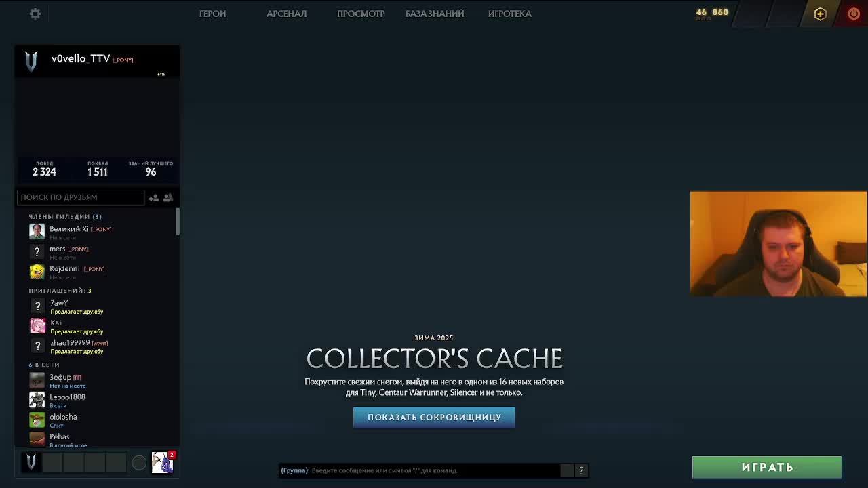
Task: Open the База знаний menu
Action: pos(435,14)
